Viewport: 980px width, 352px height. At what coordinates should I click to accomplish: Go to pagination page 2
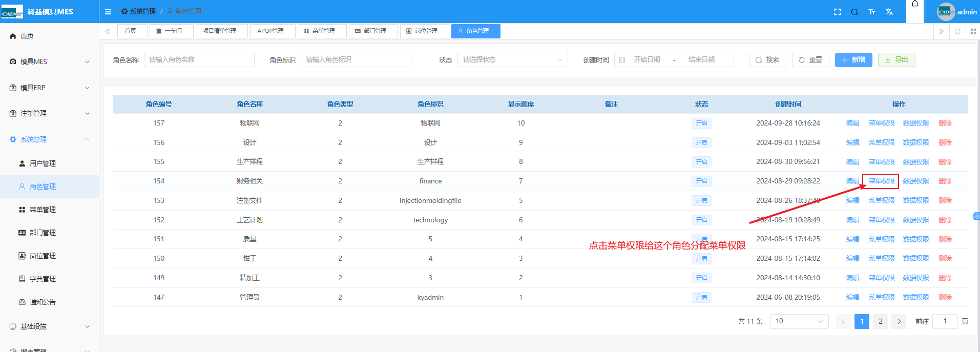pos(881,321)
